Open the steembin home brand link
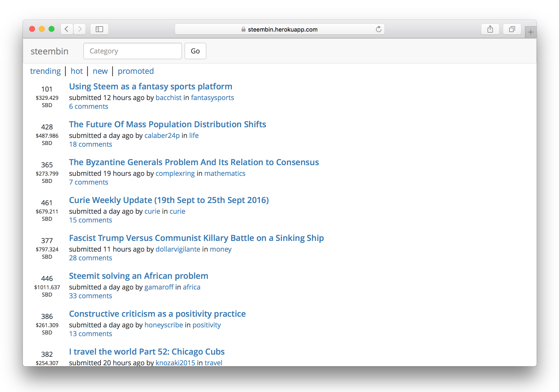This screenshot has height=392, width=559. [x=49, y=51]
